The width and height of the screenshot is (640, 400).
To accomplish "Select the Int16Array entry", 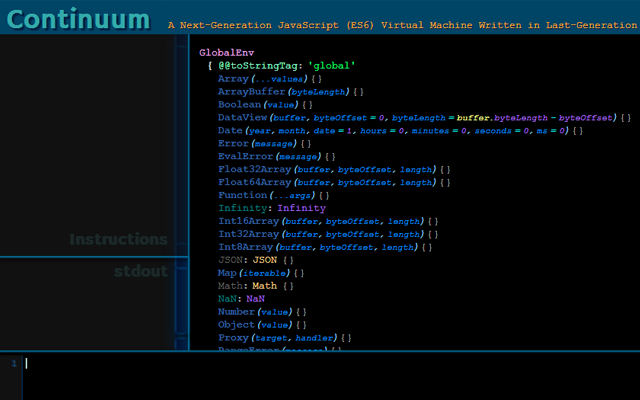I will tap(247, 221).
